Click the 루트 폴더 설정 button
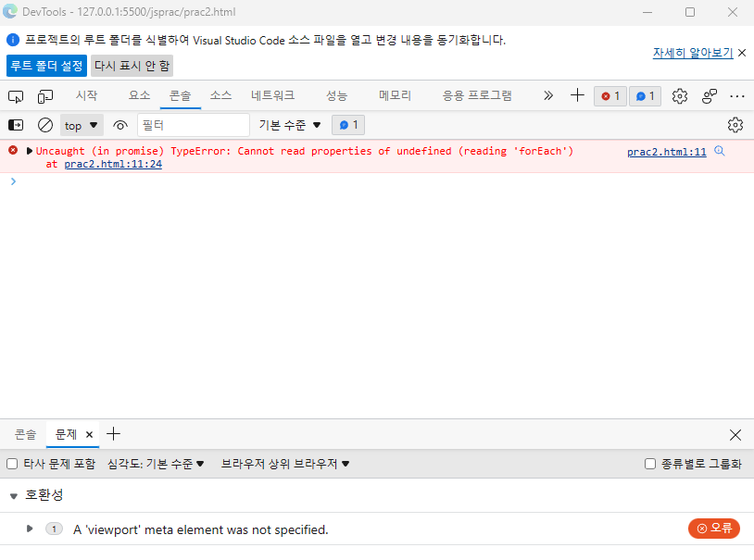Image resolution: width=754 pixels, height=560 pixels. [x=46, y=66]
